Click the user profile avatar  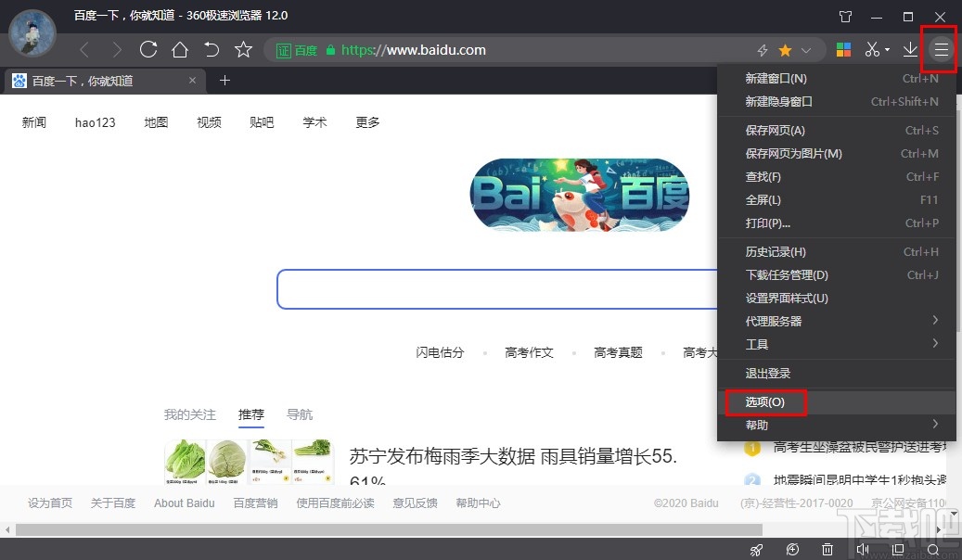pyautogui.click(x=32, y=33)
